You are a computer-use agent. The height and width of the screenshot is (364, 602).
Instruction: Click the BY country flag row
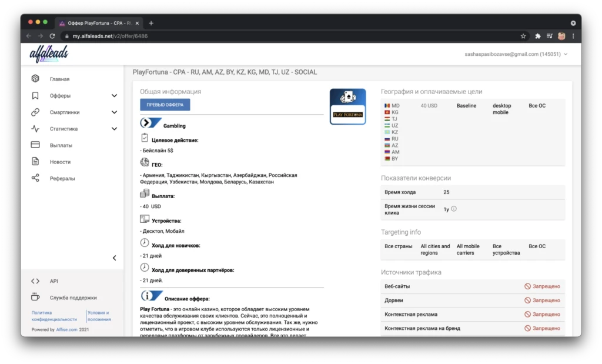[391, 159]
